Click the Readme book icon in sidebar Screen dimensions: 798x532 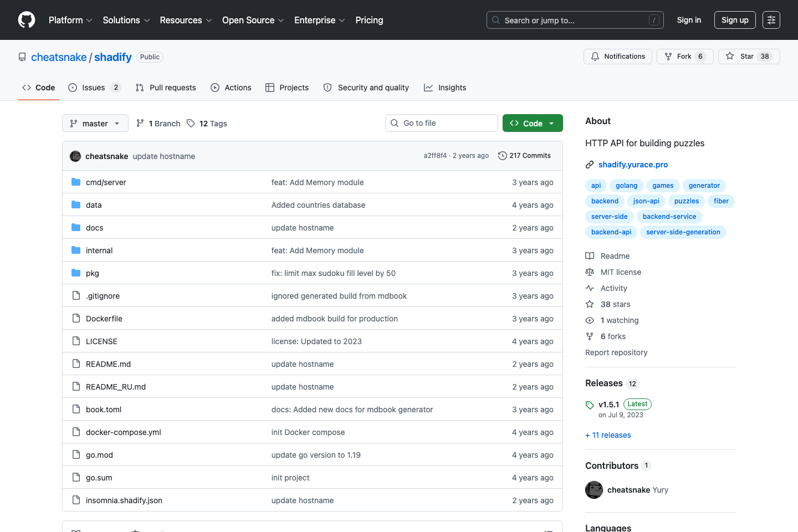click(590, 255)
